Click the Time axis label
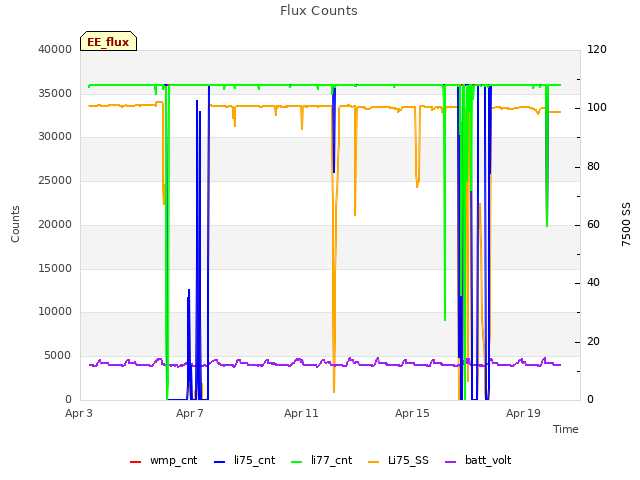640x480 pixels. pos(566,429)
